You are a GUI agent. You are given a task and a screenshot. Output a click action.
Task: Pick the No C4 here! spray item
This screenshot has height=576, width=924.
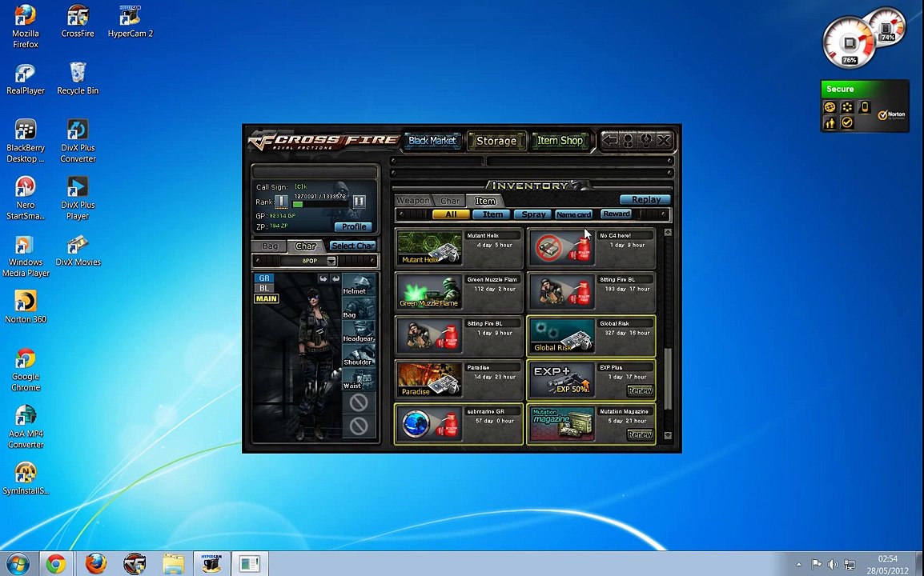(562, 247)
